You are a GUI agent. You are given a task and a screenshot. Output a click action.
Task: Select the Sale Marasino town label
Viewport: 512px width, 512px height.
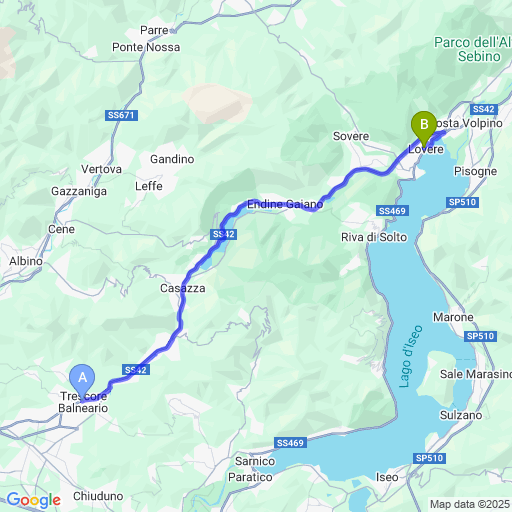pyautogui.click(x=476, y=374)
